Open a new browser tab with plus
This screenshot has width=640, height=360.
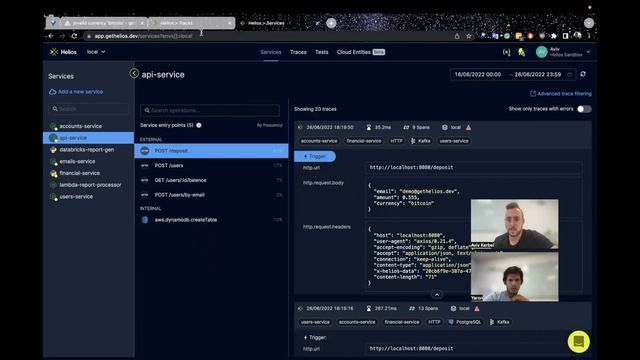coord(331,23)
